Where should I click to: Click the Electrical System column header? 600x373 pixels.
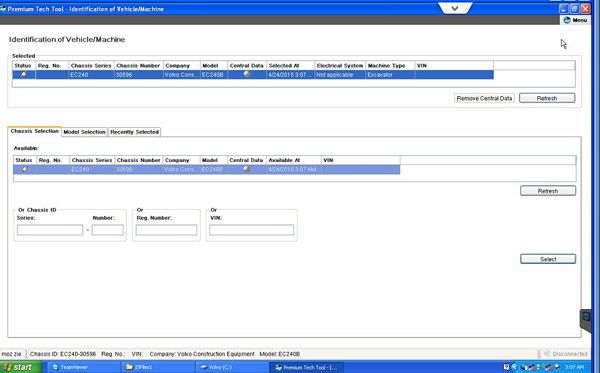click(340, 66)
